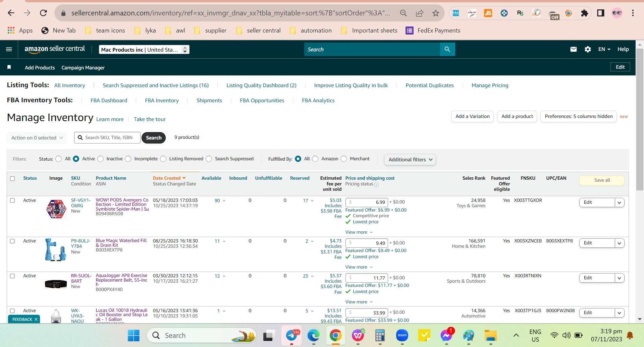Click the share page icon in address bar
Viewport: 644px width, 347px height.
pos(420,13)
